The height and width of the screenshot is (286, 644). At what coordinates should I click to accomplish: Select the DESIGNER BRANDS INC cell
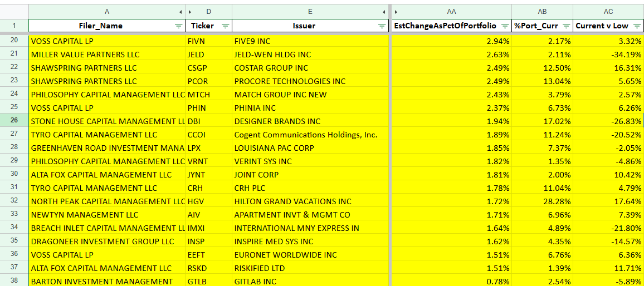[x=310, y=121]
